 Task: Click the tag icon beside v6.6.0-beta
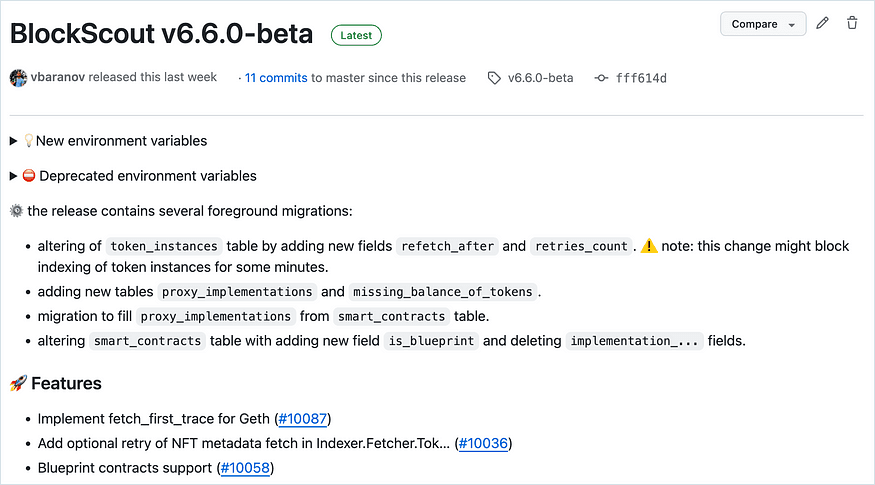tap(494, 78)
